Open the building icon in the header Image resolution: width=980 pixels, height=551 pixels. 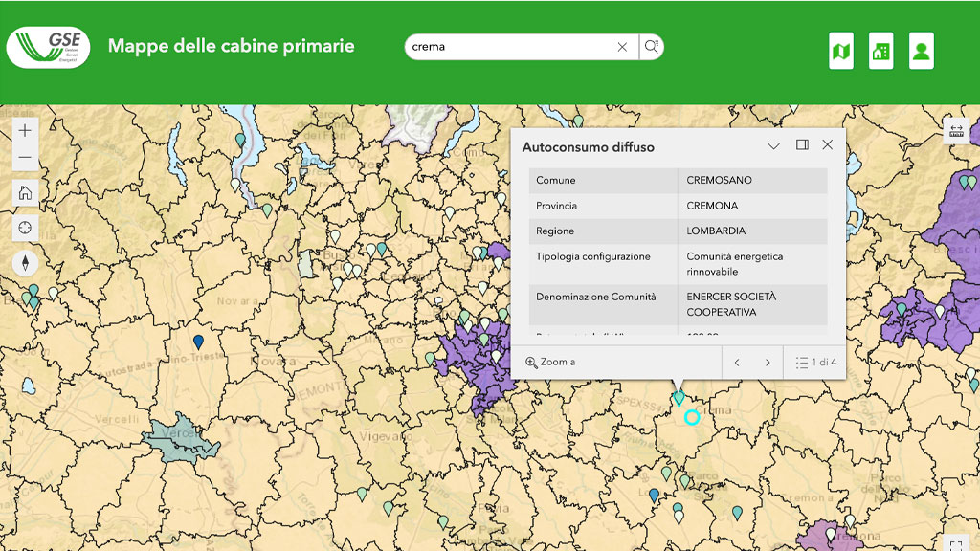[x=880, y=52]
